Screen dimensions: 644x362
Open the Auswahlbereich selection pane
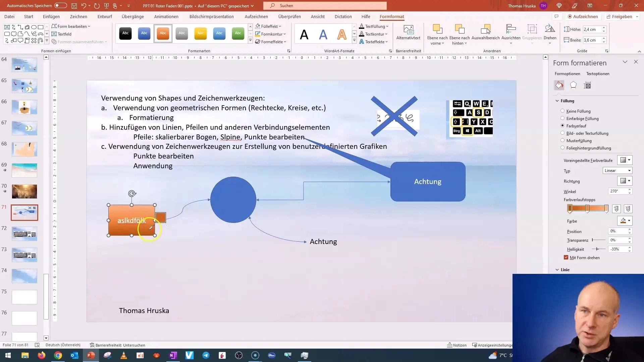tap(485, 33)
